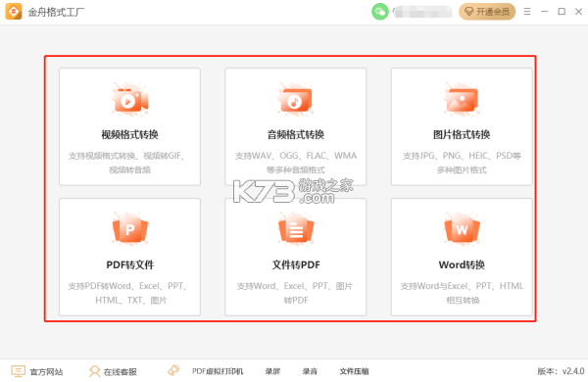
Task: Select the 文件转PDF title text
Action: tap(296, 264)
